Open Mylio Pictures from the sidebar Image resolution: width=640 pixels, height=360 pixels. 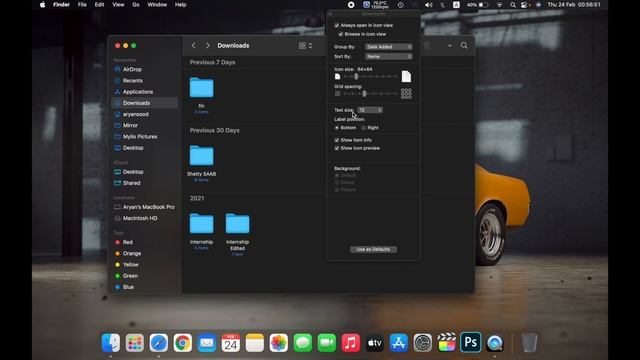click(140, 136)
